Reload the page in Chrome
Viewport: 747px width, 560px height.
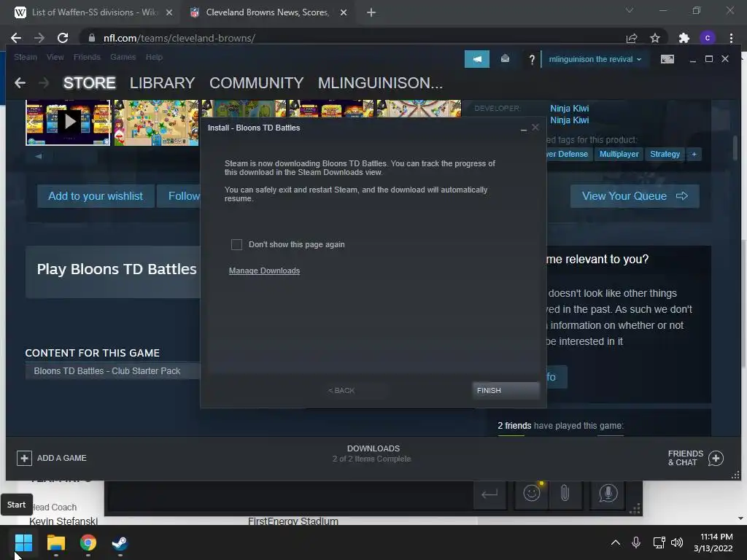click(x=63, y=38)
